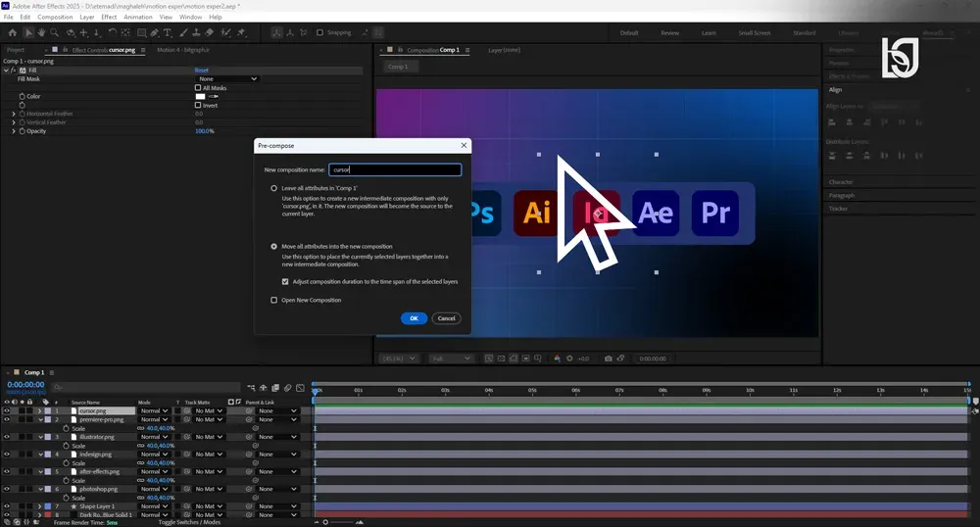Toggle Frame Blending icon in timeline
Screen dimensions: 980x527
tap(275, 388)
